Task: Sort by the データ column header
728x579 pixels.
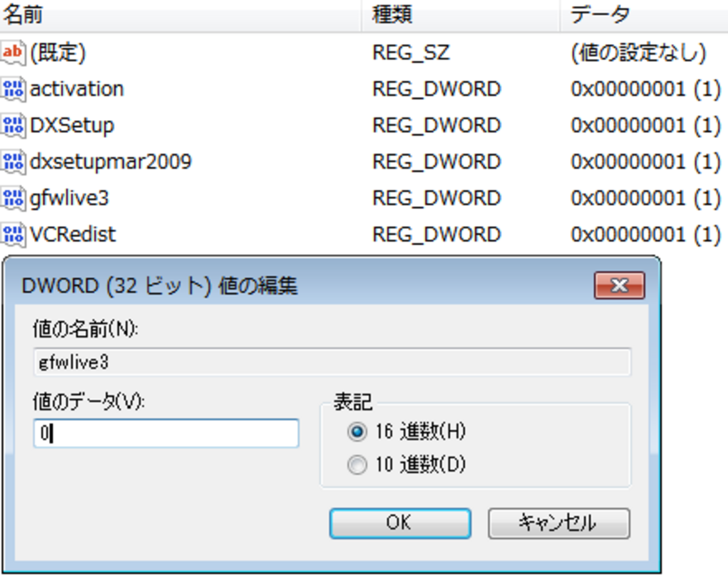Action: click(644, 15)
